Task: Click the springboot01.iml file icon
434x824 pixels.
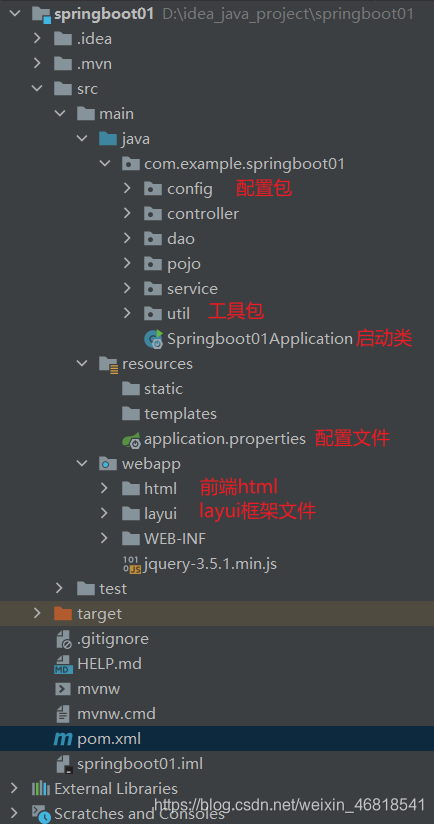Action: [64, 764]
